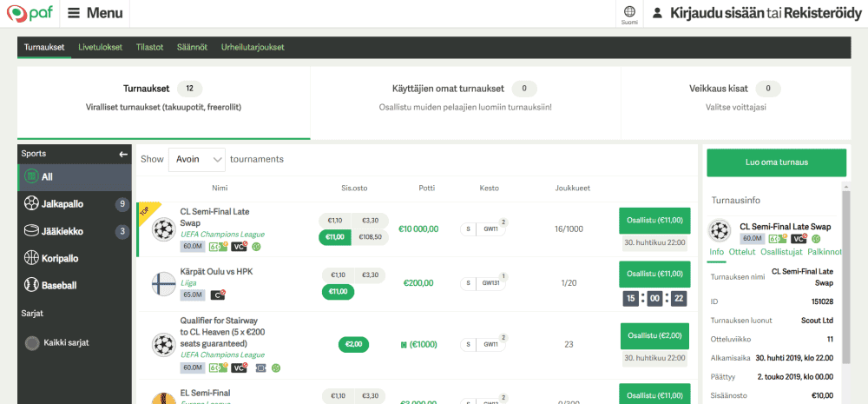Filter by Jalkapallo
868x404 pixels.
coord(75,204)
